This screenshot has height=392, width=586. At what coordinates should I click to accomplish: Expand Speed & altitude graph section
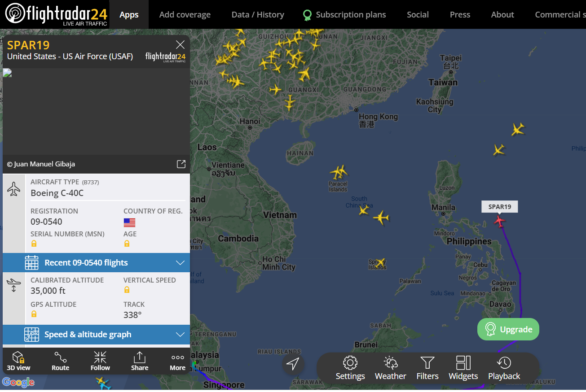pyautogui.click(x=96, y=335)
